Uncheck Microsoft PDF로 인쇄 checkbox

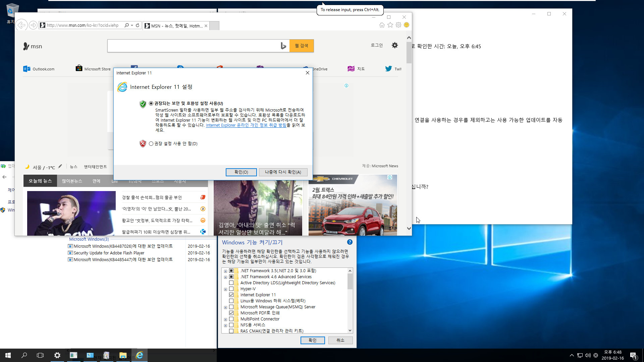[x=231, y=313]
